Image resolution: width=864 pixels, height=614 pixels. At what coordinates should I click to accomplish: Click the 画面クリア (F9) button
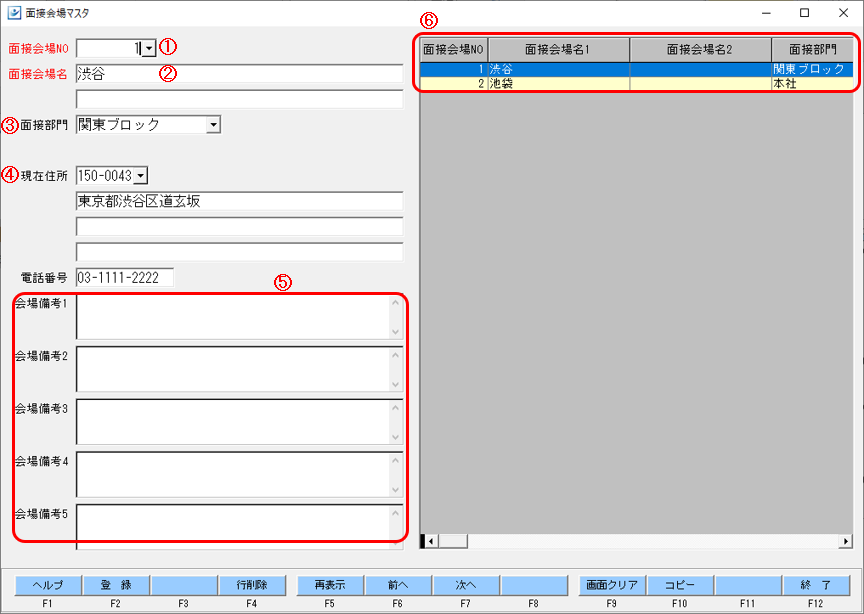(x=612, y=585)
